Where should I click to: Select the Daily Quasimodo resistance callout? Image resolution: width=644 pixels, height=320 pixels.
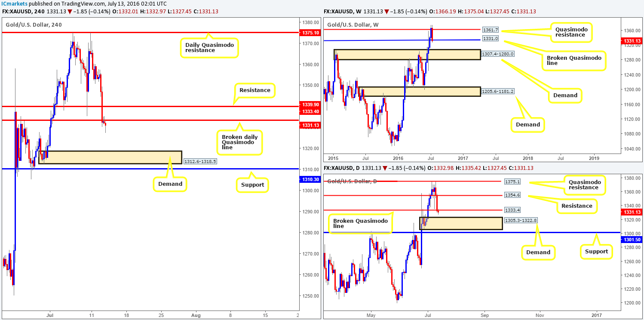(210, 48)
